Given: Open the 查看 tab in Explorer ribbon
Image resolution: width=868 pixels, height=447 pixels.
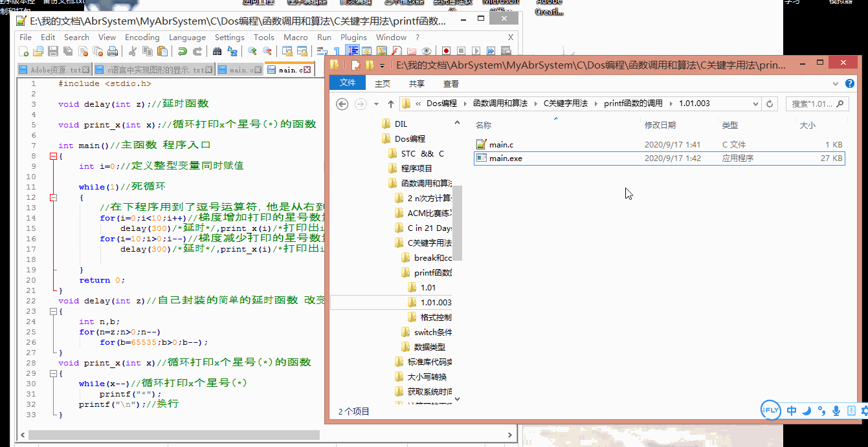Looking at the screenshot, I should click(451, 83).
